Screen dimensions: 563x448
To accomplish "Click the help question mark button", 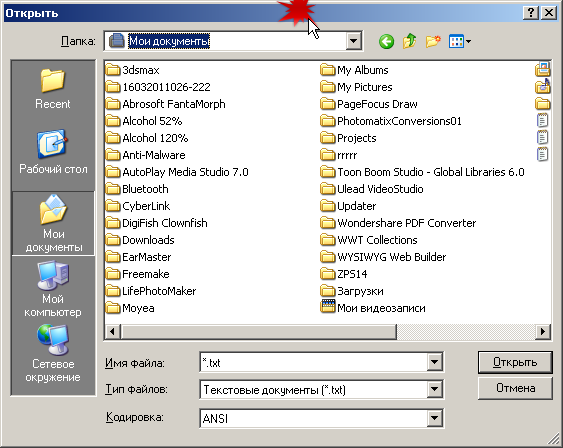I will click(531, 13).
